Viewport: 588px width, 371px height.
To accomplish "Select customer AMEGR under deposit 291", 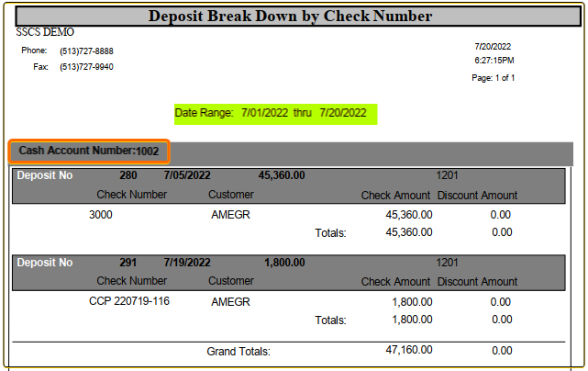I will 230,302.
